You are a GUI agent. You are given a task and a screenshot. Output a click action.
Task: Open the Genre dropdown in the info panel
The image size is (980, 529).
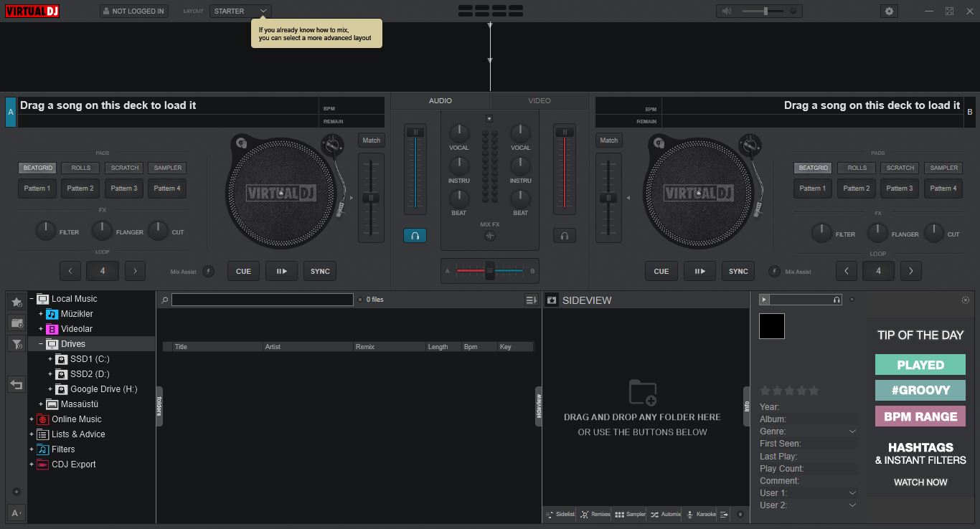[852, 432]
